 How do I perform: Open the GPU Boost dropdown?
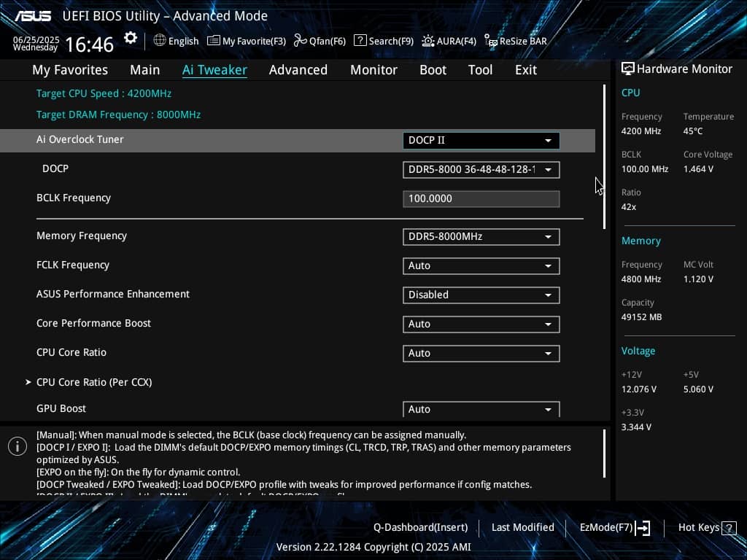point(481,409)
